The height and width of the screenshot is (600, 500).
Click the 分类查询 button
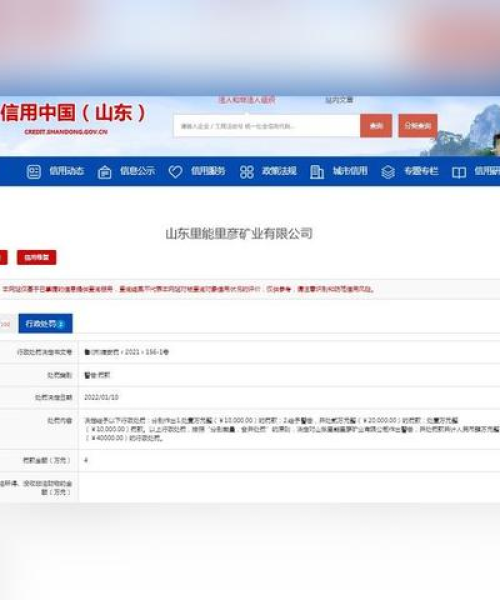tap(418, 126)
